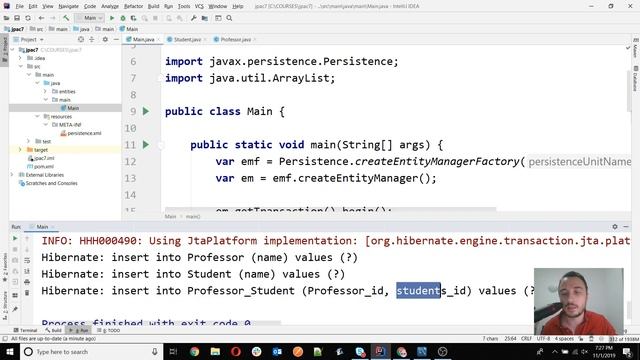Viewport: 640px width, 360px height.
Task: Open Favorites side tool window
Action: (x=4, y=267)
